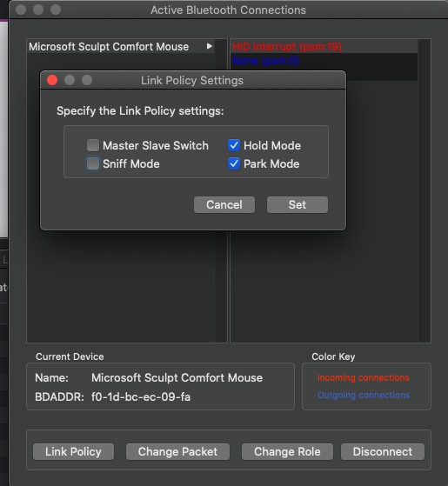Enable the Sniff Mode checkbox

(x=93, y=163)
